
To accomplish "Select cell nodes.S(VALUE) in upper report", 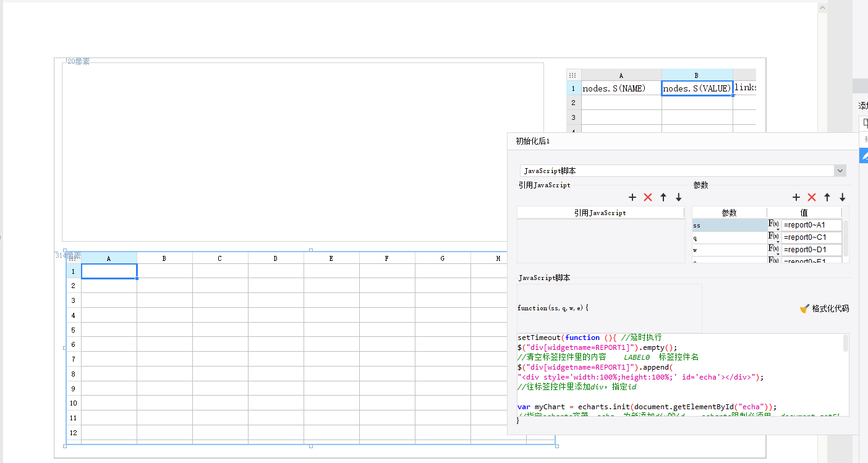I will (697, 88).
